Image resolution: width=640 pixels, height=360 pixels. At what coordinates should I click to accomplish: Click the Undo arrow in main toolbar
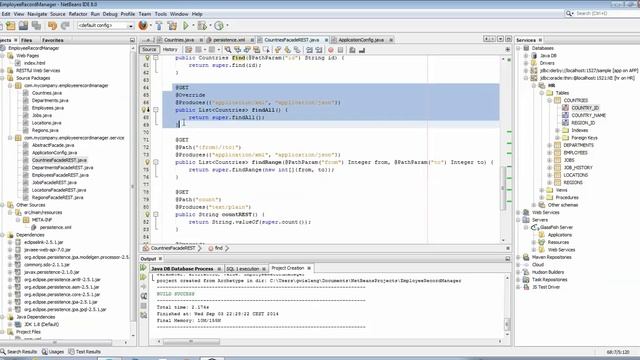point(52,26)
